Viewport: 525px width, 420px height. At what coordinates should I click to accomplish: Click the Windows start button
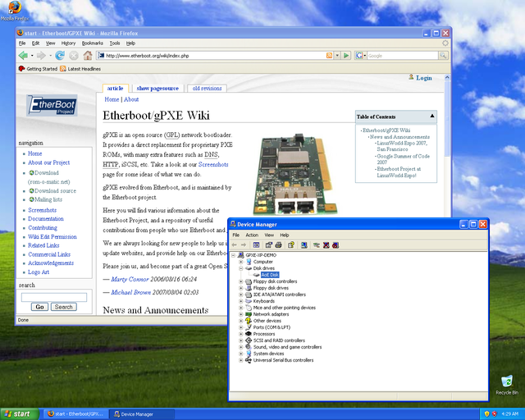tap(20, 414)
